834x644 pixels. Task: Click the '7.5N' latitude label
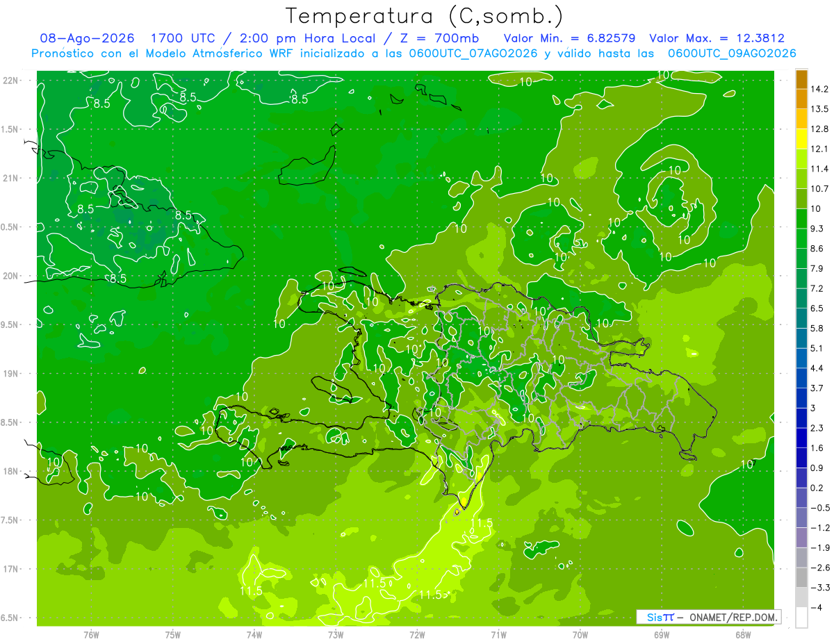(x=10, y=520)
